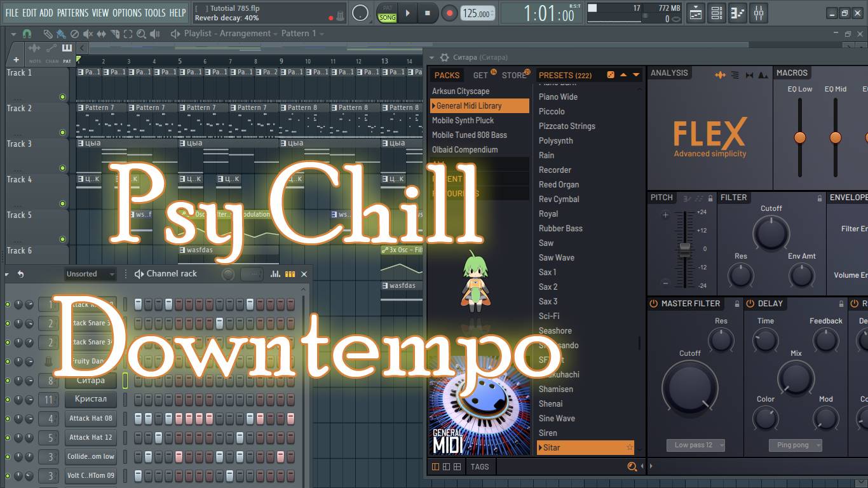Select the zoom tool in playlist toolbar
This screenshot has height=488, width=868.
(142, 34)
